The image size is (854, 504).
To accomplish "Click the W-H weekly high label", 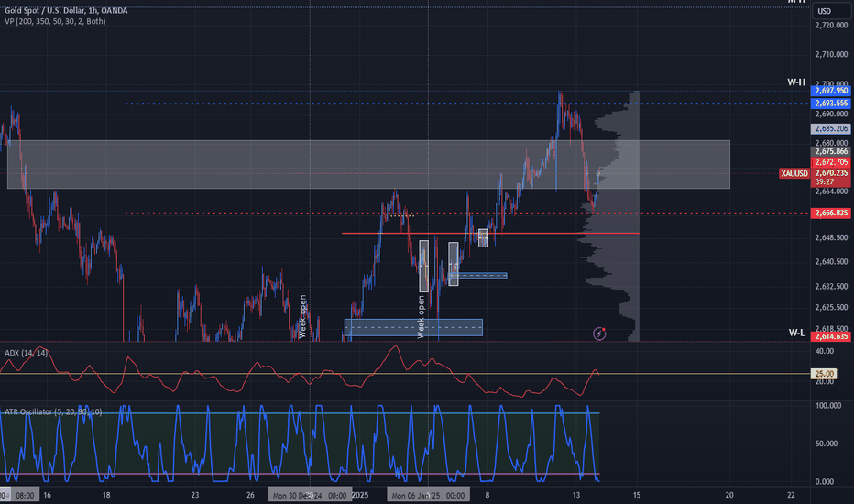I will tap(795, 82).
